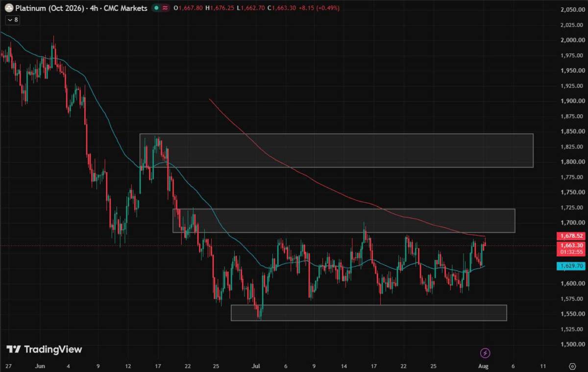Click the teal moving average label 1,629.70

[571, 266]
